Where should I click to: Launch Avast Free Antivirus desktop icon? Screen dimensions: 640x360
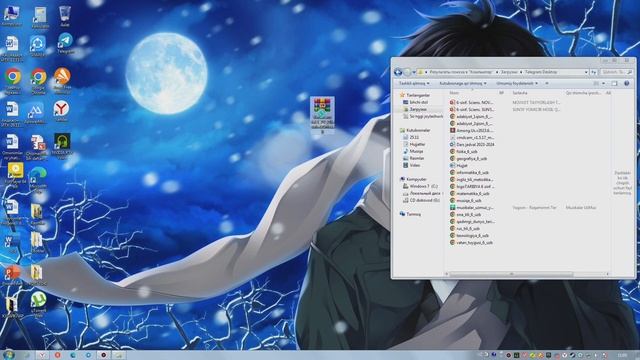(62, 80)
